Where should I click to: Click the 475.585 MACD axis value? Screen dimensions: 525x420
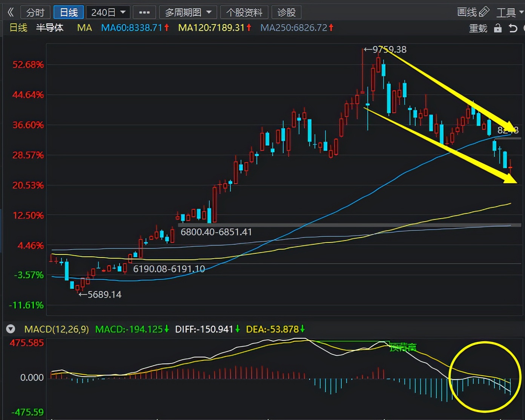pyautogui.click(x=27, y=343)
